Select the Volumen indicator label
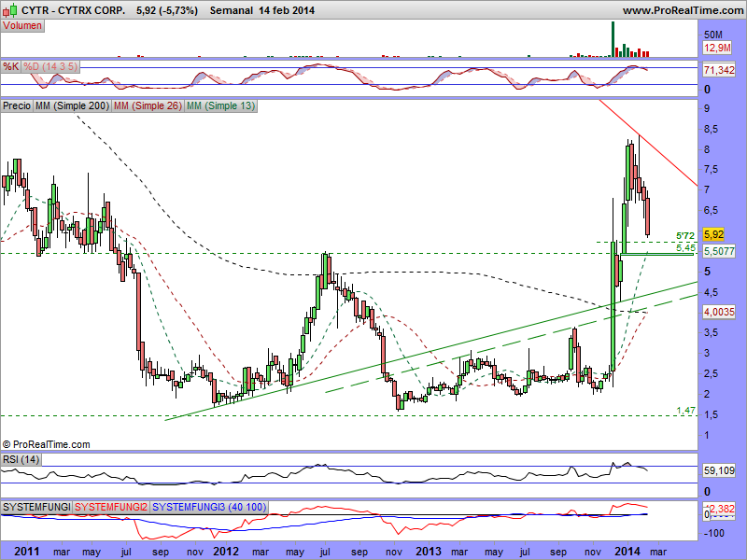Screen dimensions: 747x560 22,26
